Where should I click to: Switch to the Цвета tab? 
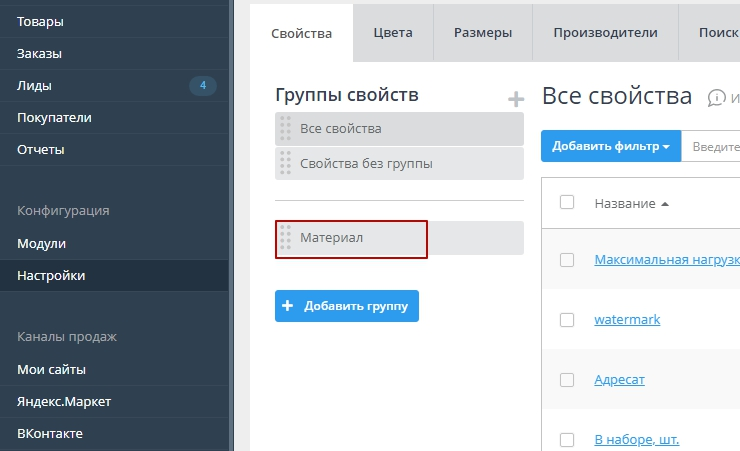click(393, 32)
